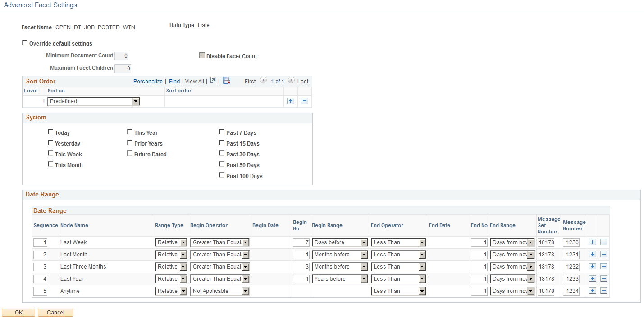Enable Override default settings
The image size is (644, 319).
pos(25,42)
